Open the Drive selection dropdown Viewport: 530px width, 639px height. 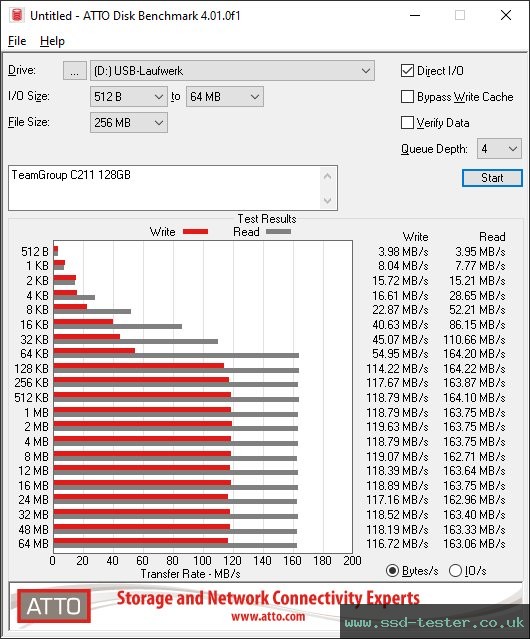(x=232, y=71)
